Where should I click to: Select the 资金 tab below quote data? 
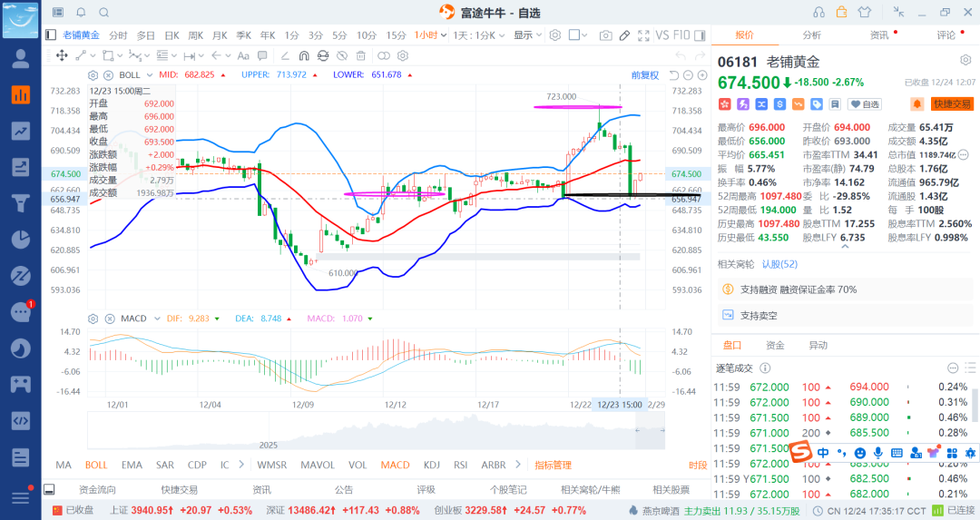tap(775, 345)
